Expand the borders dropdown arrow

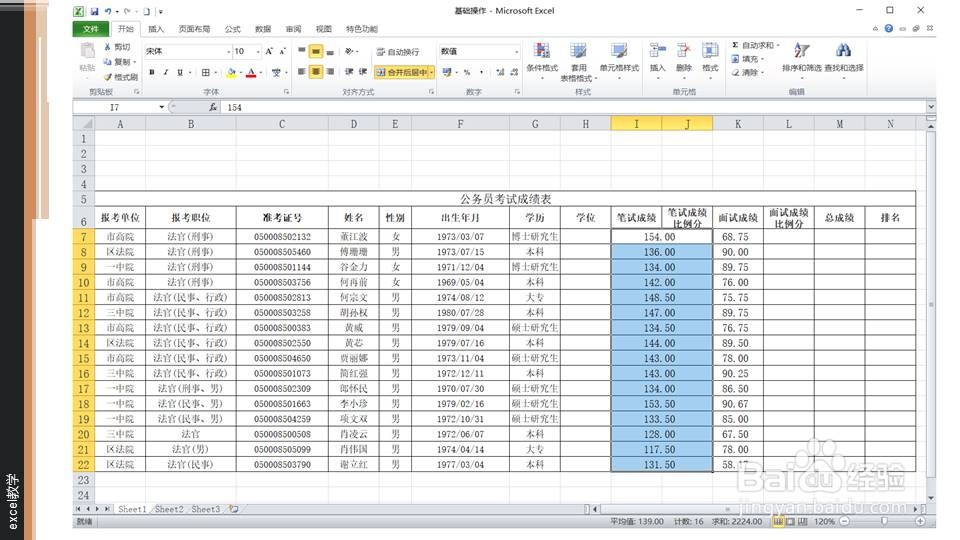[x=216, y=72]
